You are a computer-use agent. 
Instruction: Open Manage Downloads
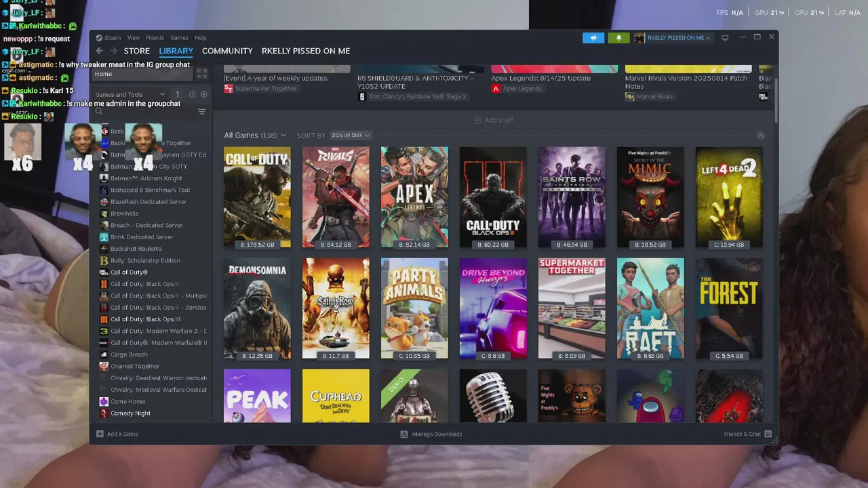pyautogui.click(x=437, y=434)
